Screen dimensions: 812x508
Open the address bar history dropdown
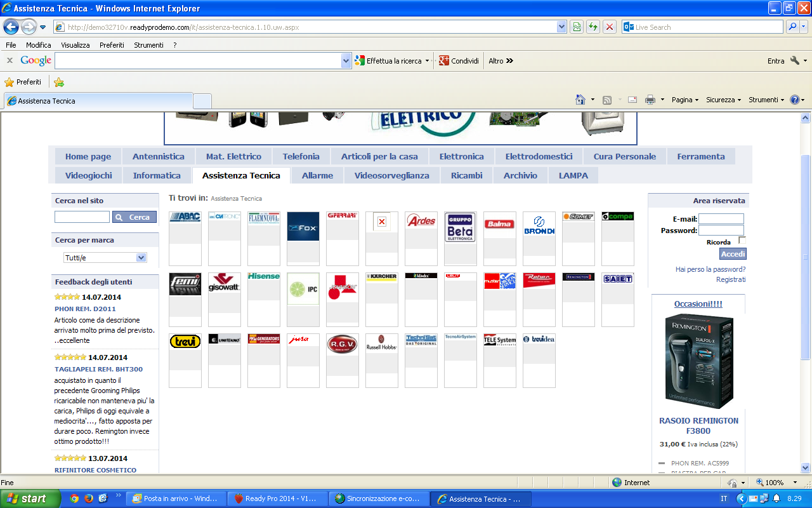tap(561, 27)
